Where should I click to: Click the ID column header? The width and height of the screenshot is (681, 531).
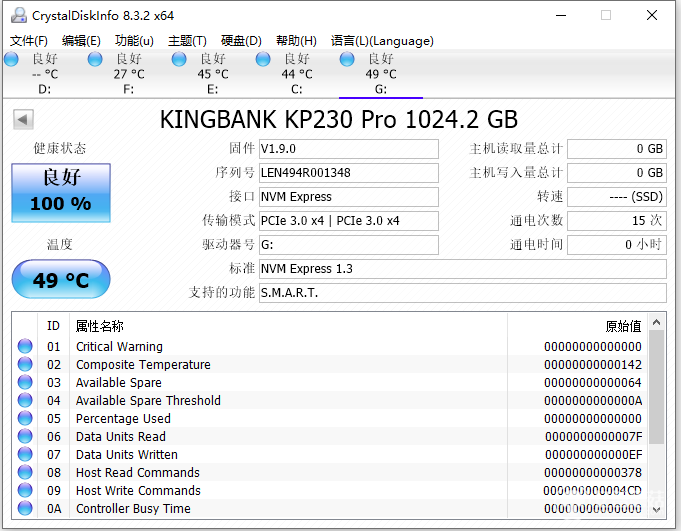pyautogui.click(x=53, y=326)
